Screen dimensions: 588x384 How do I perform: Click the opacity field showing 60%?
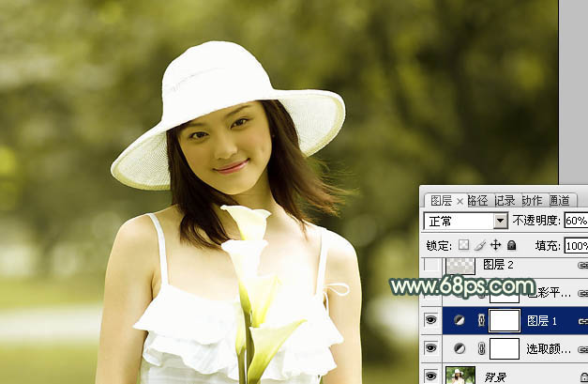pyautogui.click(x=576, y=222)
